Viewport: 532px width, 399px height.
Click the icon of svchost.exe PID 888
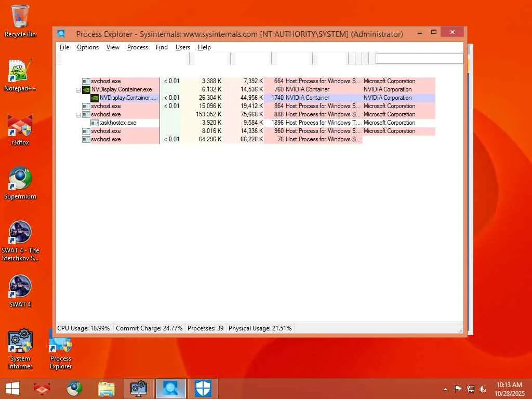(86, 114)
